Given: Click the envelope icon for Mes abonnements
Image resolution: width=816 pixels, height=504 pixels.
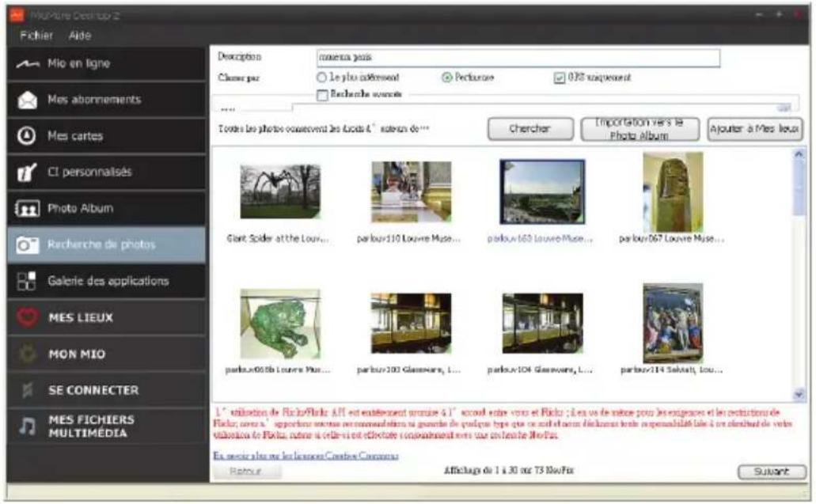Looking at the screenshot, I should pyautogui.click(x=27, y=100).
